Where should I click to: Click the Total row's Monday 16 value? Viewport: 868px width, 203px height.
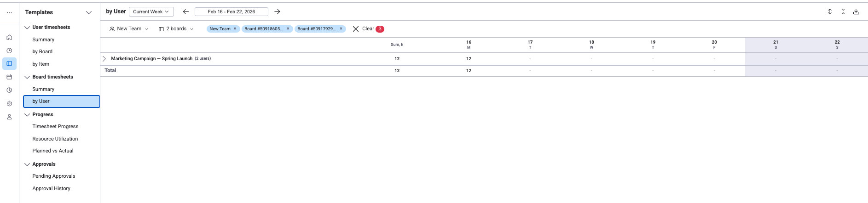tap(469, 71)
